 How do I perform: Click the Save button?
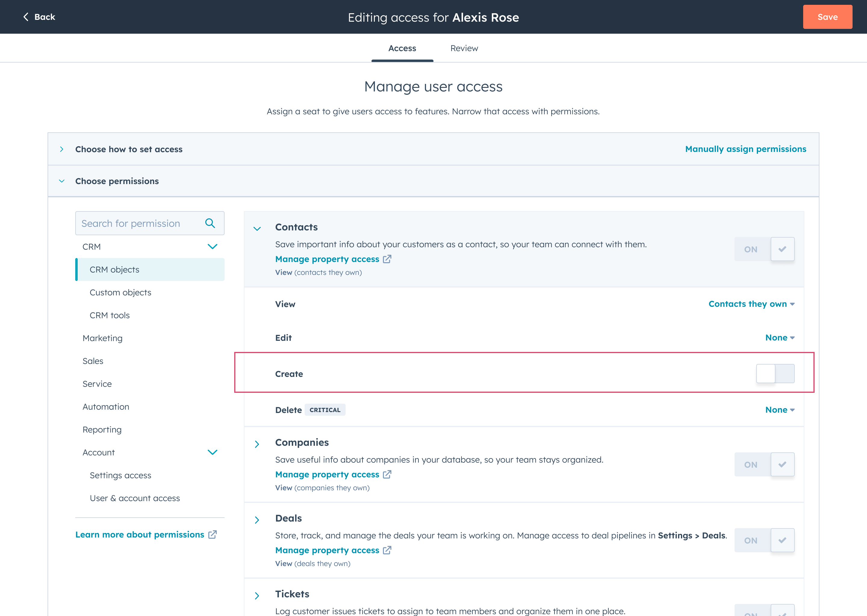[827, 17]
